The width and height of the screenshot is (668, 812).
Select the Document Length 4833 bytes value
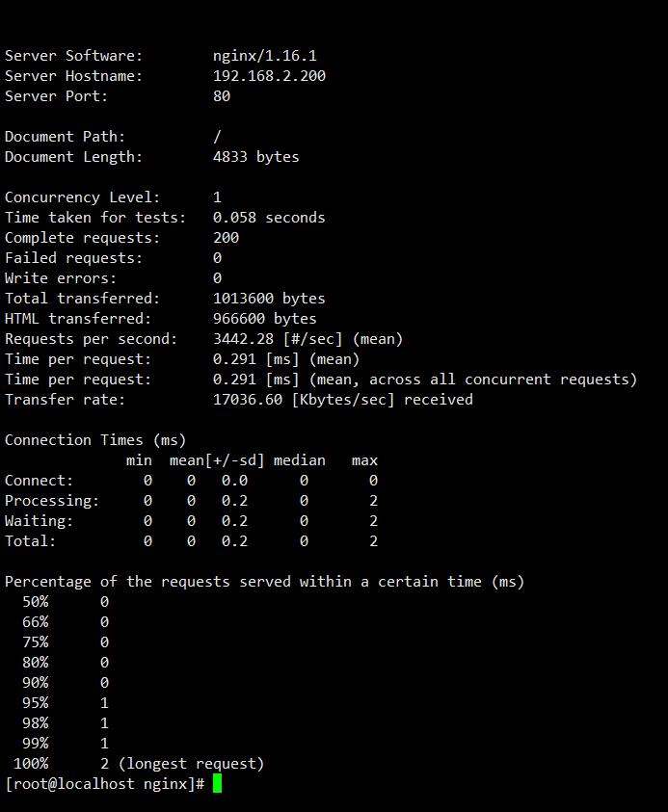(256, 157)
